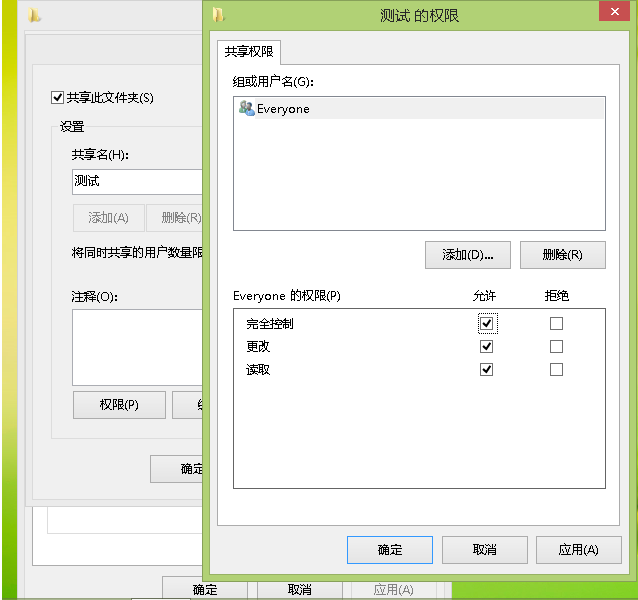
Task: Uncheck 允许 checkbox for 读取
Action: 487,370
